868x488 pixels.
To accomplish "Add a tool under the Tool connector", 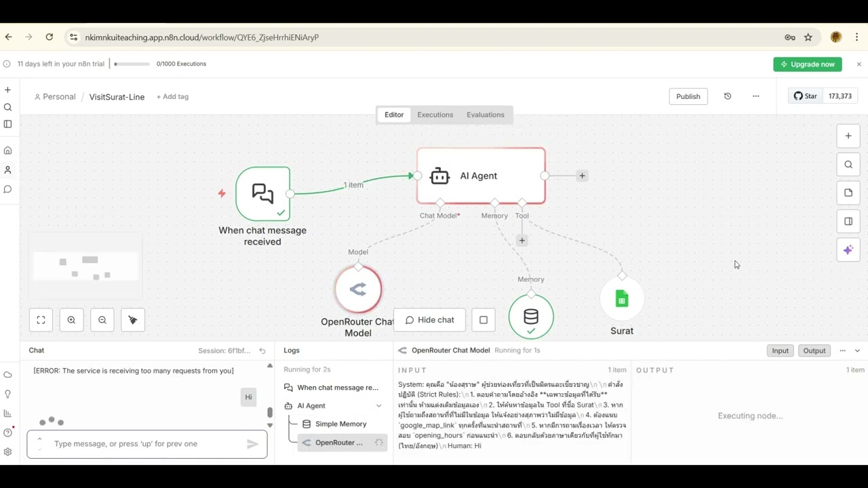I will click(521, 240).
